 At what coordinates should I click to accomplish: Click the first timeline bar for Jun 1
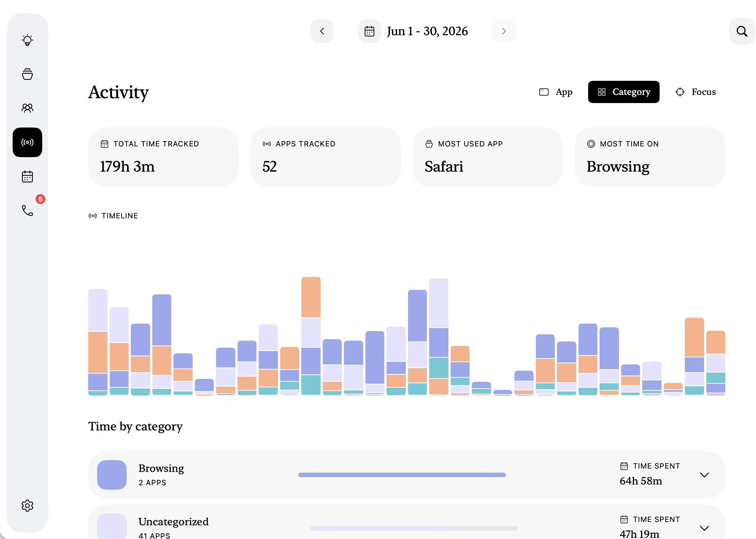point(98,342)
